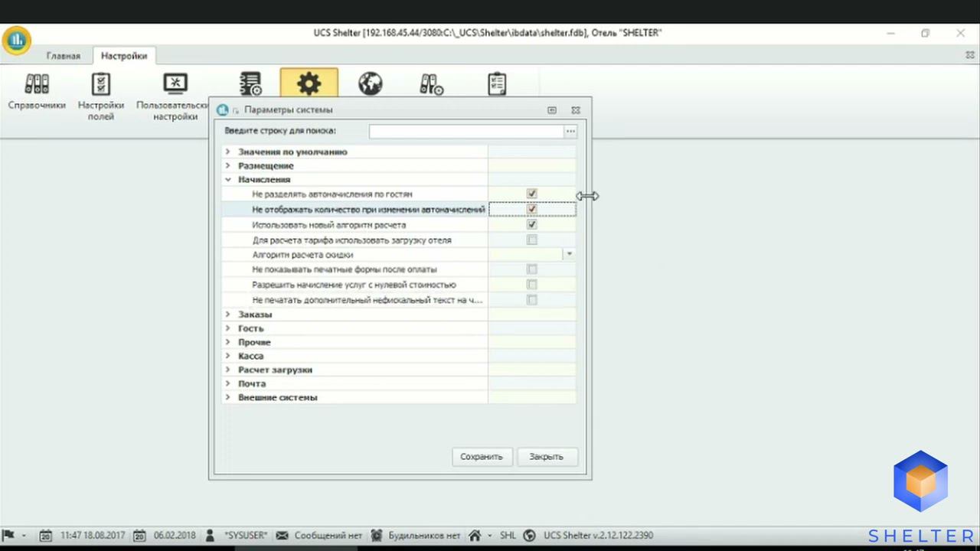This screenshot has width=980, height=551.
Task: Click the dock/restore icon in Параметры системы header
Action: coord(551,110)
